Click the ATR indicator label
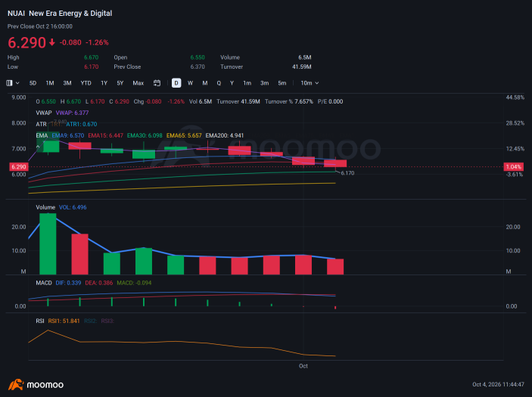This screenshot has width=532, height=397. point(41,125)
